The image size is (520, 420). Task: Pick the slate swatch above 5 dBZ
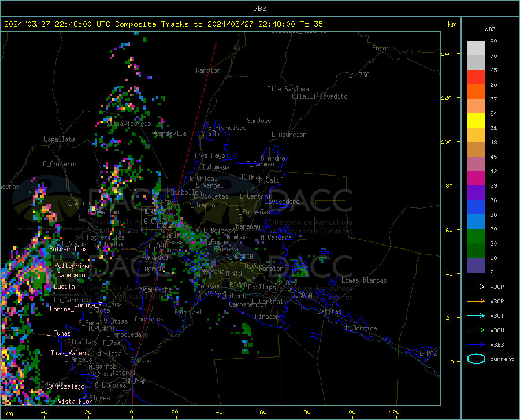pos(476,265)
